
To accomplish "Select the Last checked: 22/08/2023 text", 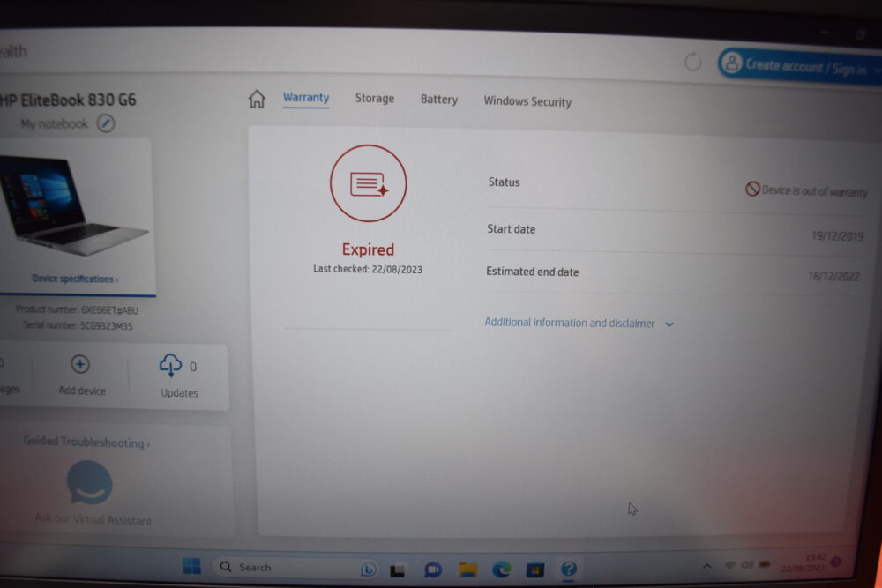I will coord(367,269).
